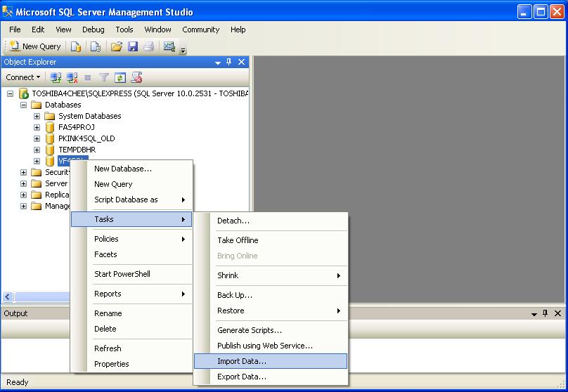Click the Print toolbar icon
This screenshot has height=392, width=568.
pos(148,46)
